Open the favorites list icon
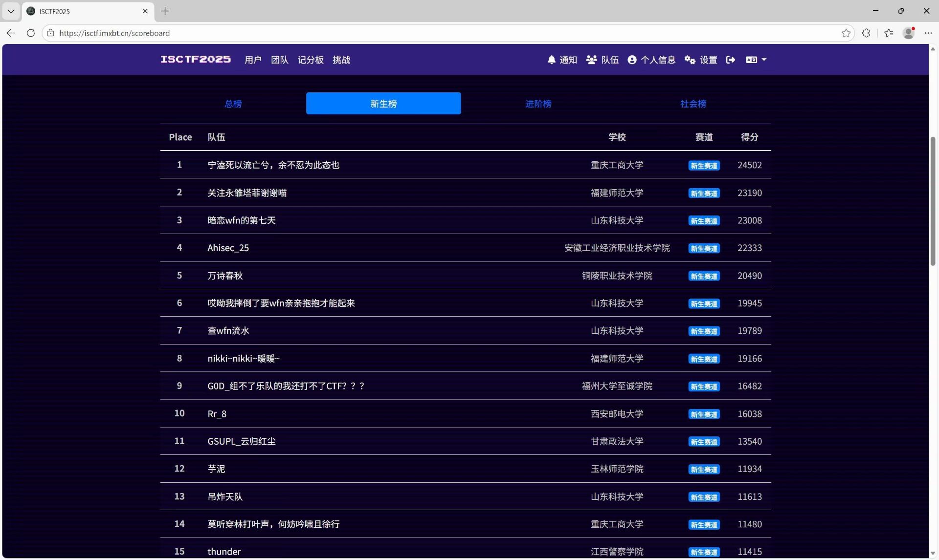The image size is (939, 560). (x=889, y=33)
